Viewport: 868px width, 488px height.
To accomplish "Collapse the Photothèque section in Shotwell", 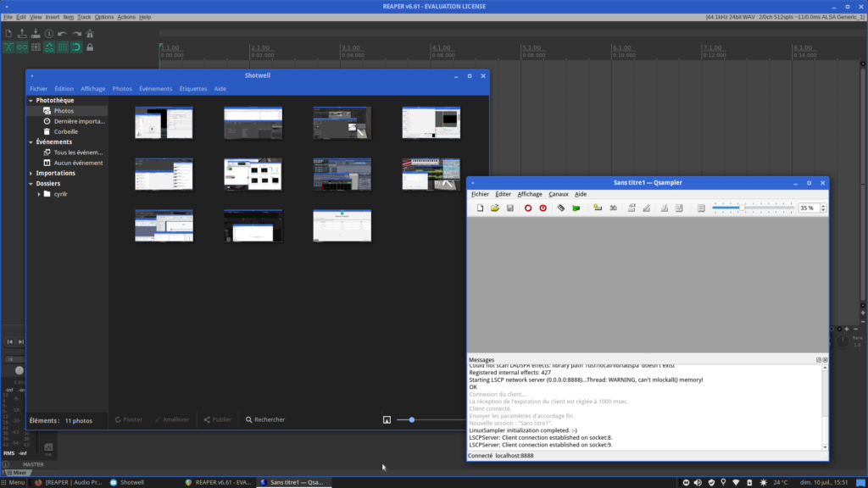I will coord(31,101).
